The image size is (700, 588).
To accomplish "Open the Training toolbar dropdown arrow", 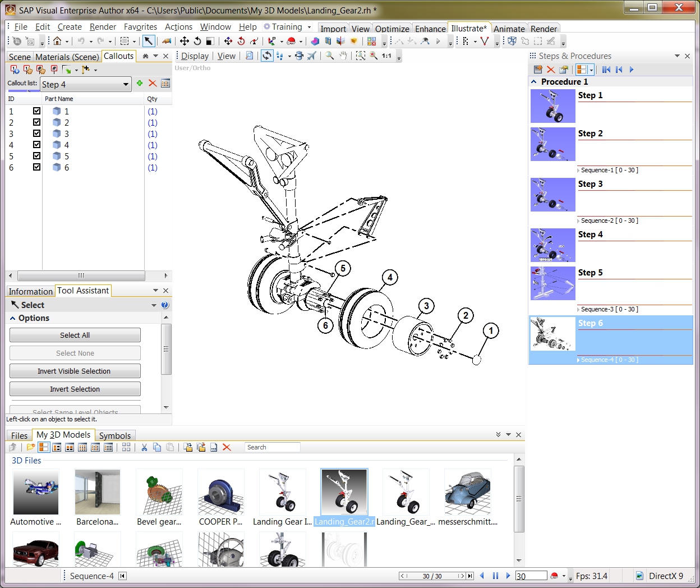I will pos(309,27).
